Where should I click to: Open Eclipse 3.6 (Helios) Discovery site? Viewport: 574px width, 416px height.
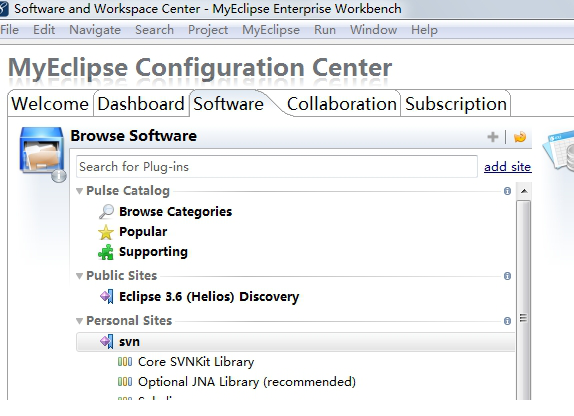coord(209,297)
